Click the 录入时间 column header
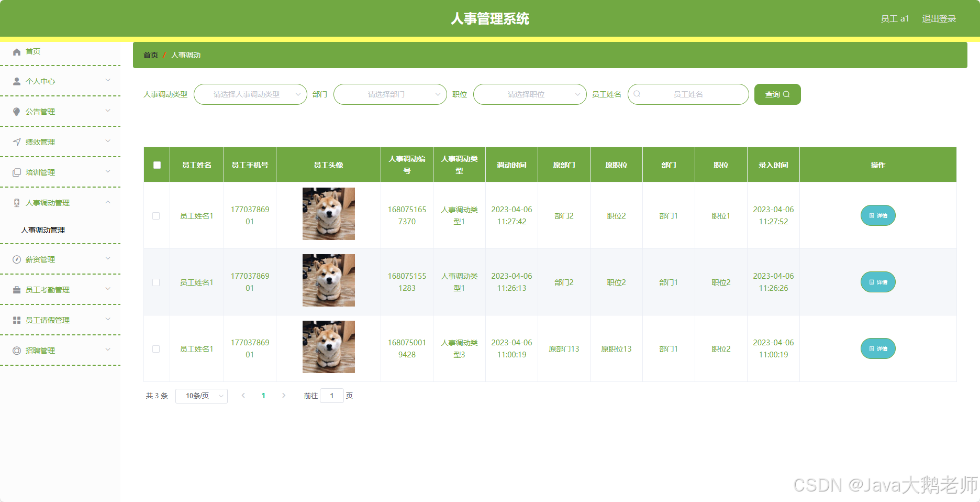This screenshot has width=980, height=502. coord(773,165)
